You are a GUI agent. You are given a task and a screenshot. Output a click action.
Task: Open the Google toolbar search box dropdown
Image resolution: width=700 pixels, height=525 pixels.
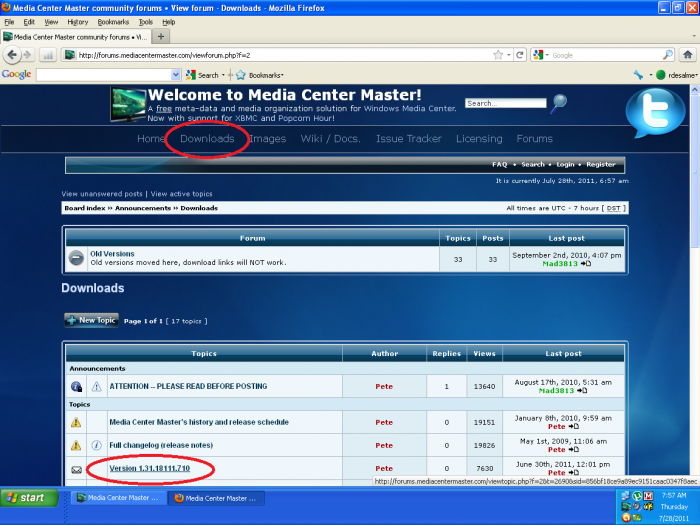(x=176, y=75)
